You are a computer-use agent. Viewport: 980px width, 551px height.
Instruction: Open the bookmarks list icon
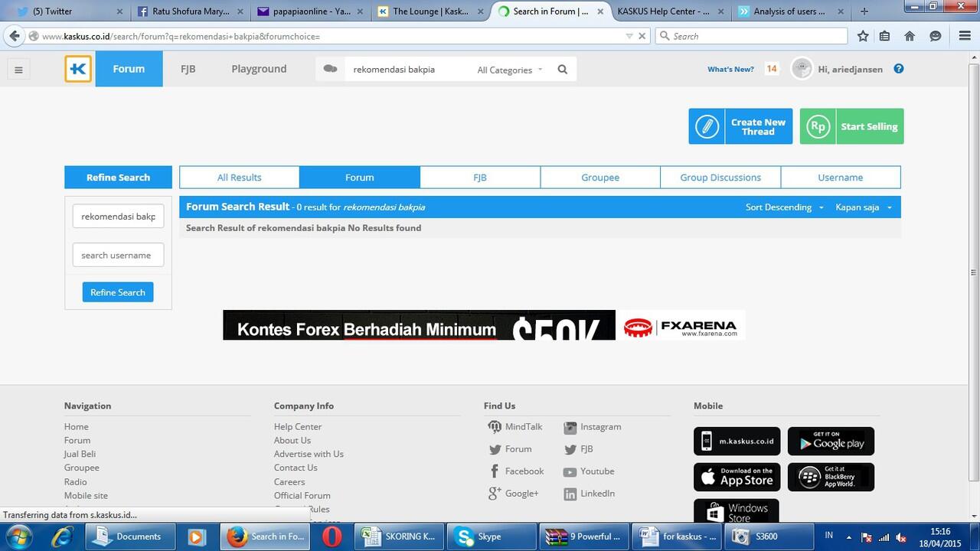click(885, 36)
